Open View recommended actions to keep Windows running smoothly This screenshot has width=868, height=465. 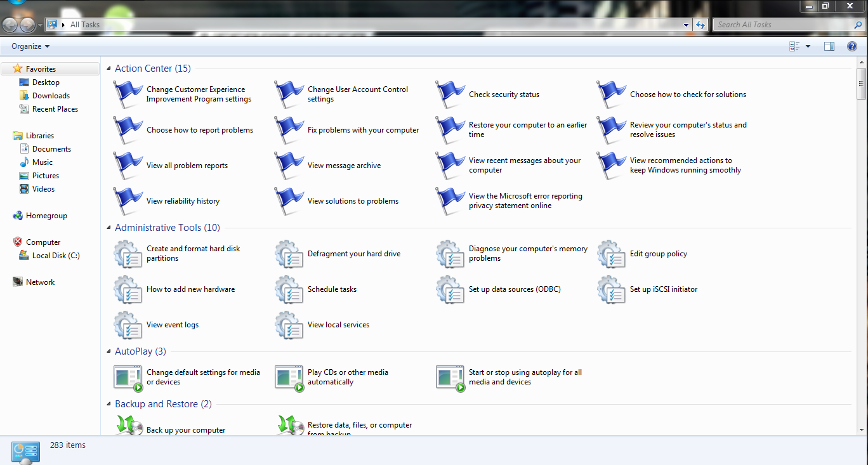point(685,166)
